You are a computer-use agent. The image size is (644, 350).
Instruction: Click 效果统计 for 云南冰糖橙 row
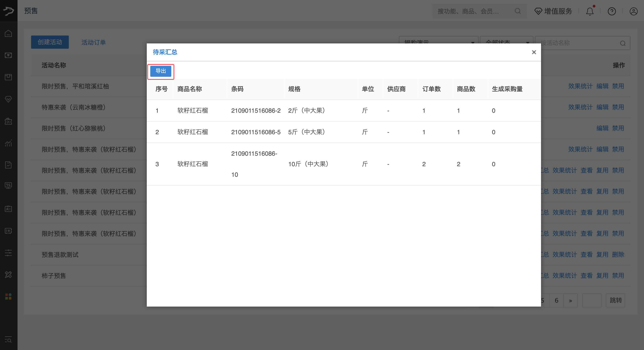click(x=580, y=107)
